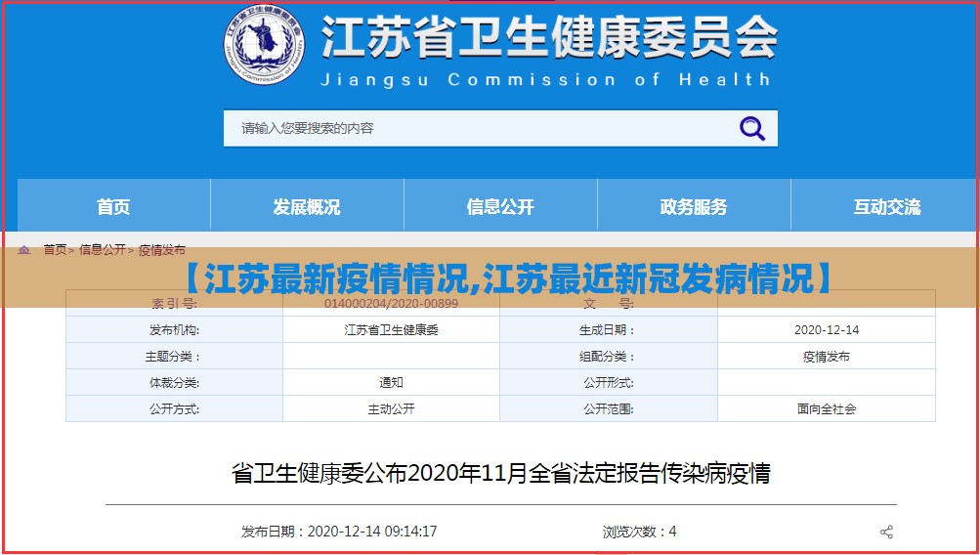The height and width of the screenshot is (555, 980).
Task: Click the 组配分类 label cell
Action: [x=609, y=357]
